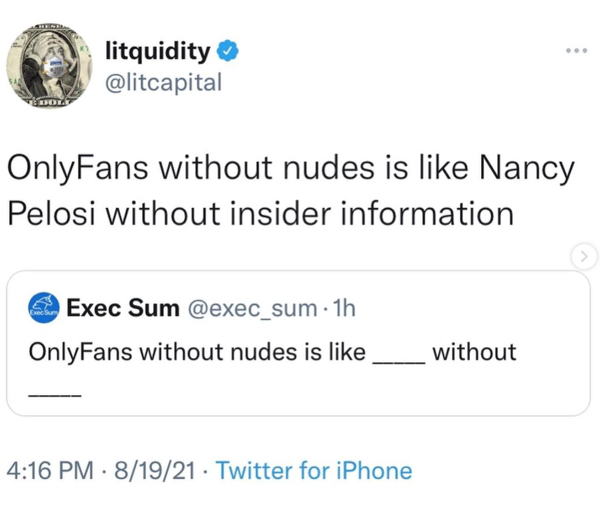
Task: Open the Twitter for iPhone source link
Action: pyautogui.click(x=313, y=469)
